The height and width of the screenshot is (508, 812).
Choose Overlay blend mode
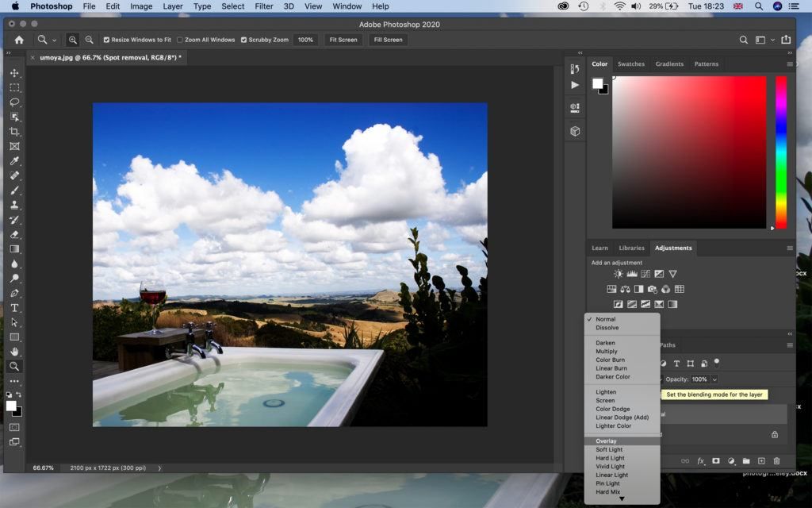(x=622, y=441)
